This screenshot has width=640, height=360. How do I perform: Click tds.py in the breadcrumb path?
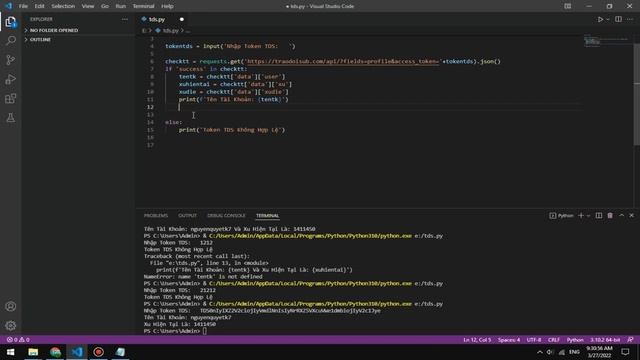tap(170, 31)
